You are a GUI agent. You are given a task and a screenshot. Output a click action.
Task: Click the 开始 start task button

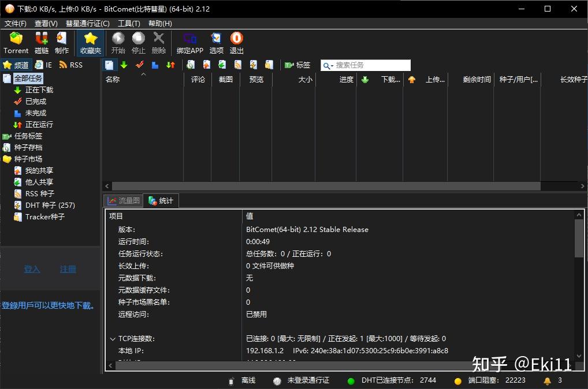118,43
